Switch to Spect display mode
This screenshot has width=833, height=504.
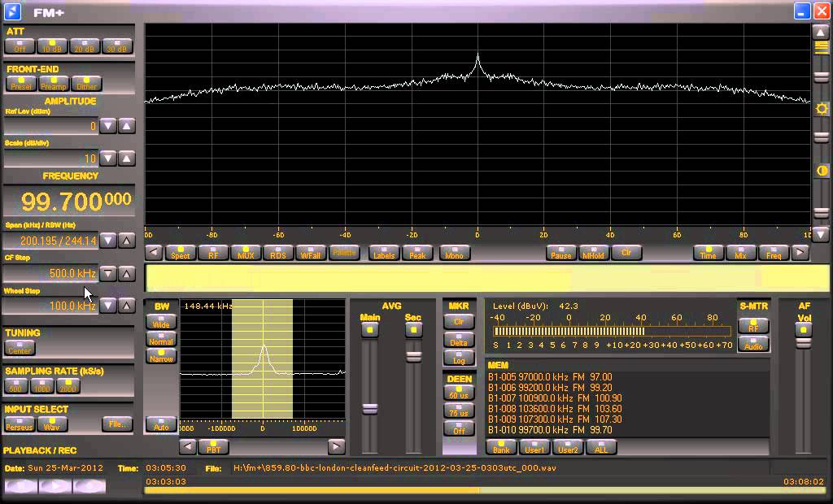181,253
